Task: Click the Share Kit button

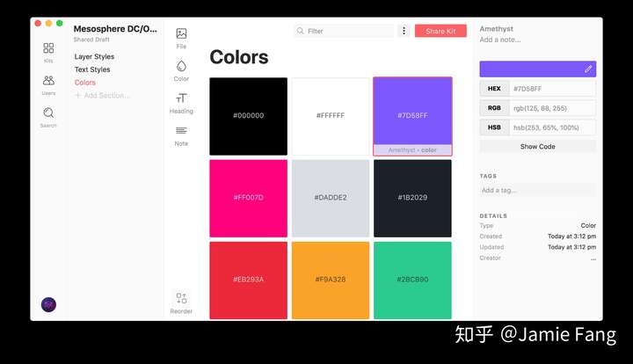Action: coord(440,31)
